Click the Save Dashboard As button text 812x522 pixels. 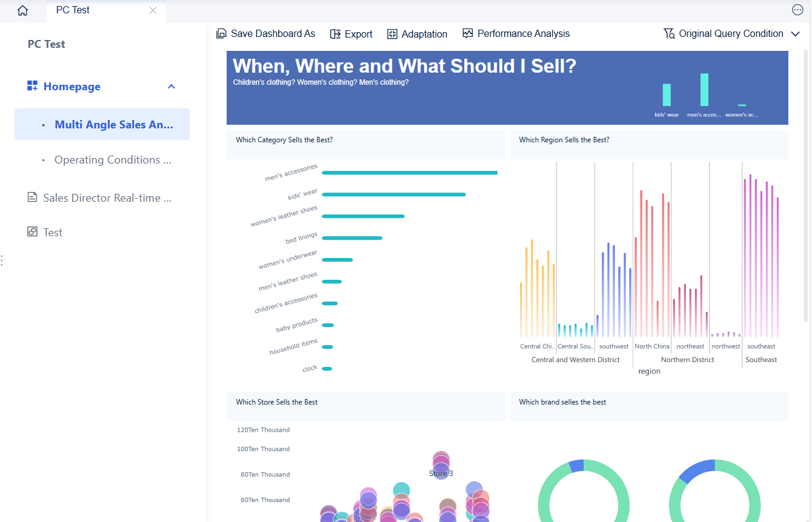click(273, 34)
